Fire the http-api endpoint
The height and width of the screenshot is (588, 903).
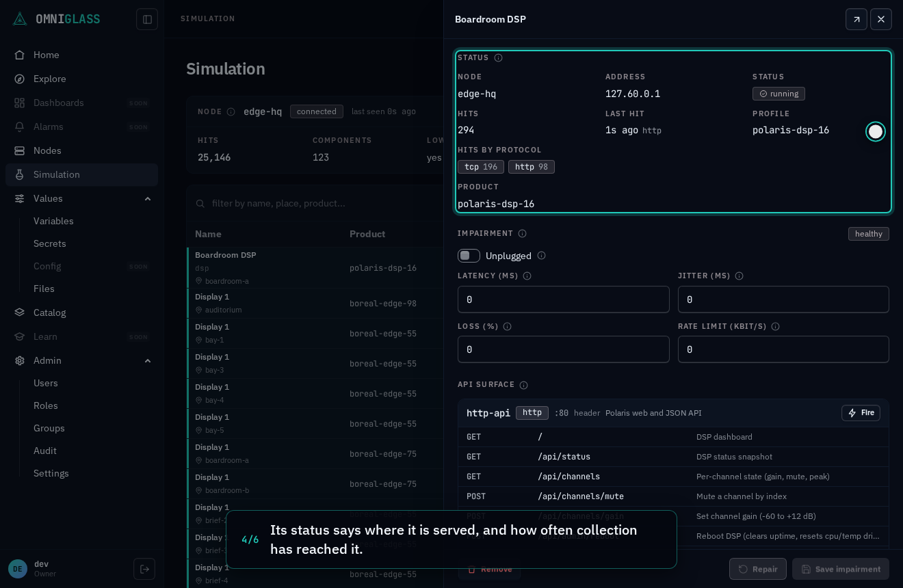(x=861, y=413)
